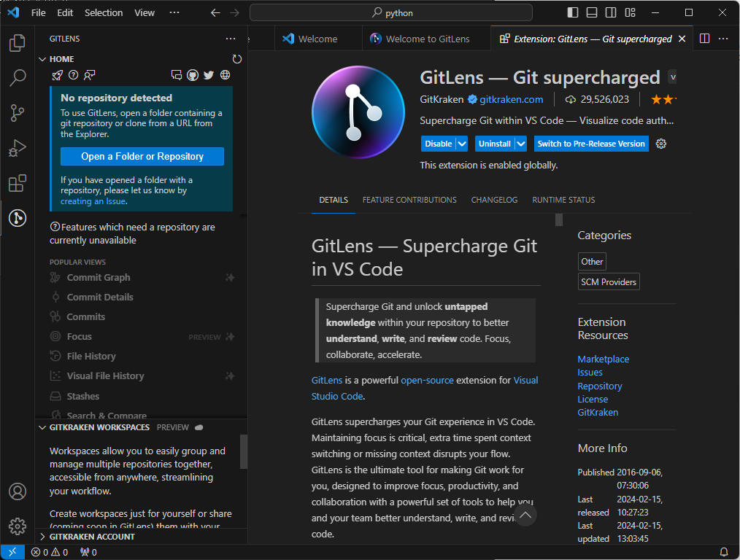Open the Source Control view icon
This screenshot has height=560, width=740.
coord(18,113)
